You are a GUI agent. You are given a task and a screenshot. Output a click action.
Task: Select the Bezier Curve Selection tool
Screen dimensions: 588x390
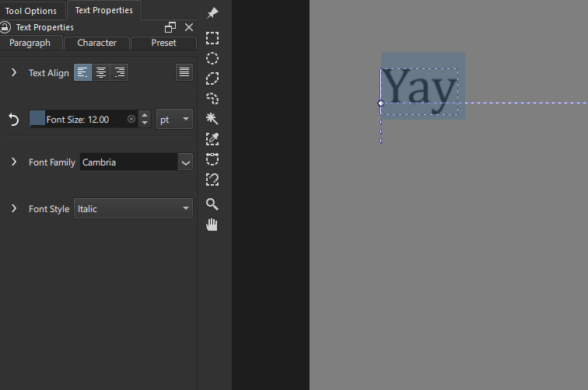tap(212, 159)
